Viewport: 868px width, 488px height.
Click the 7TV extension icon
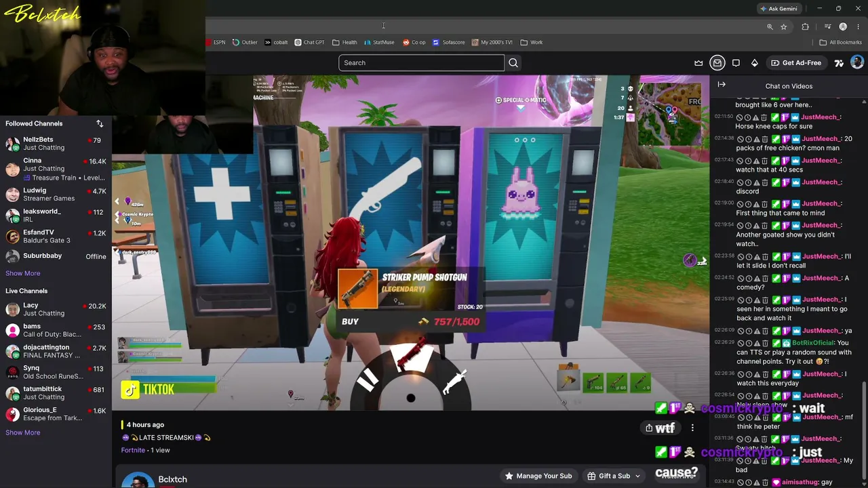839,63
